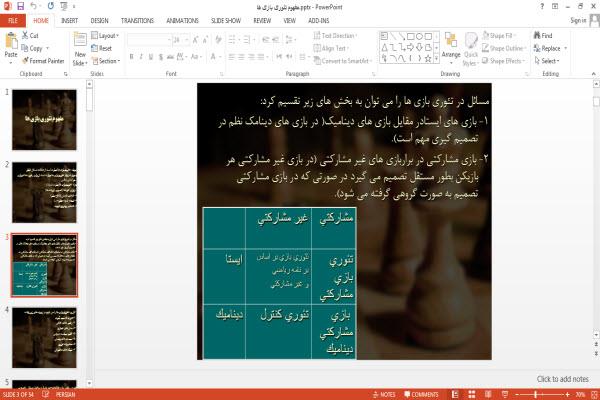Click the Paste icon
This screenshot has height=400, width=600.
pyautogui.click(x=11, y=41)
